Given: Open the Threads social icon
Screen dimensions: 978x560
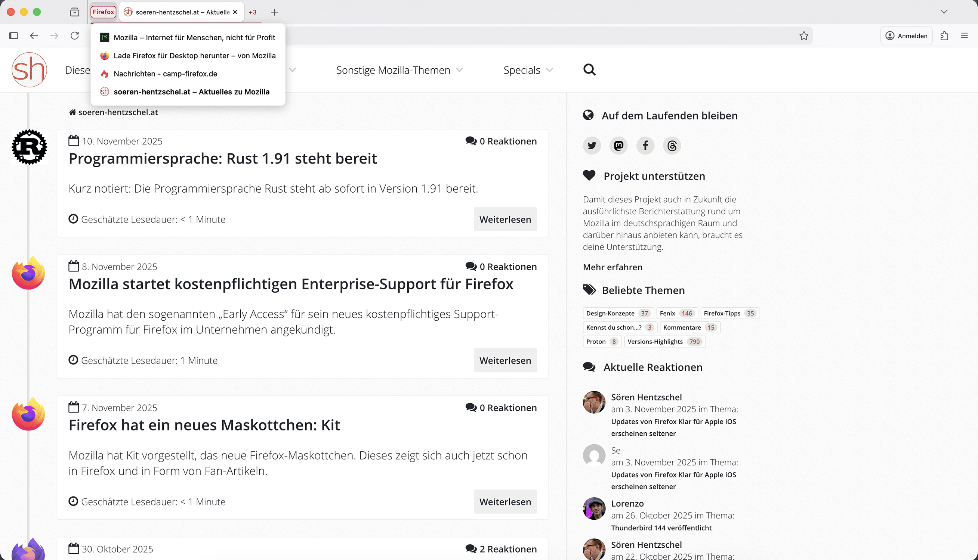Looking at the screenshot, I should point(672,146).
